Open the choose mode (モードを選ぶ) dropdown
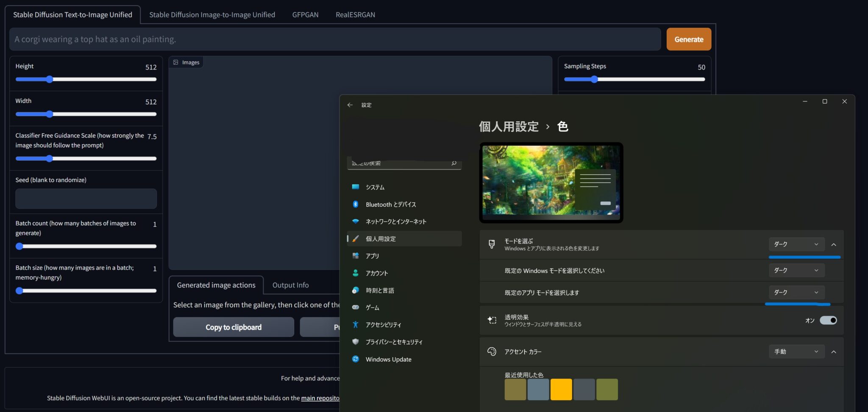 pos(796,245)
